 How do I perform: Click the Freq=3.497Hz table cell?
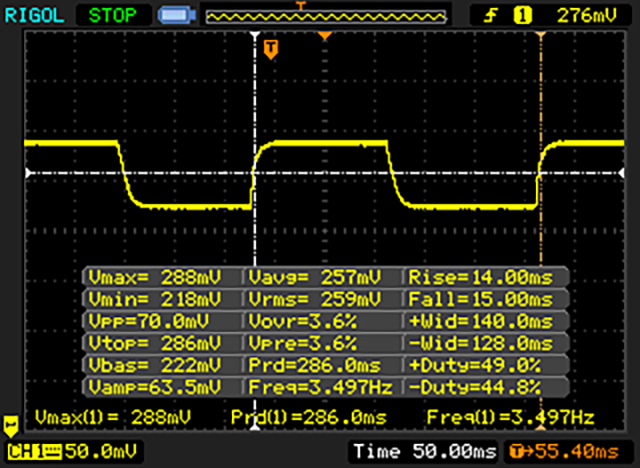tap(322, 387)
